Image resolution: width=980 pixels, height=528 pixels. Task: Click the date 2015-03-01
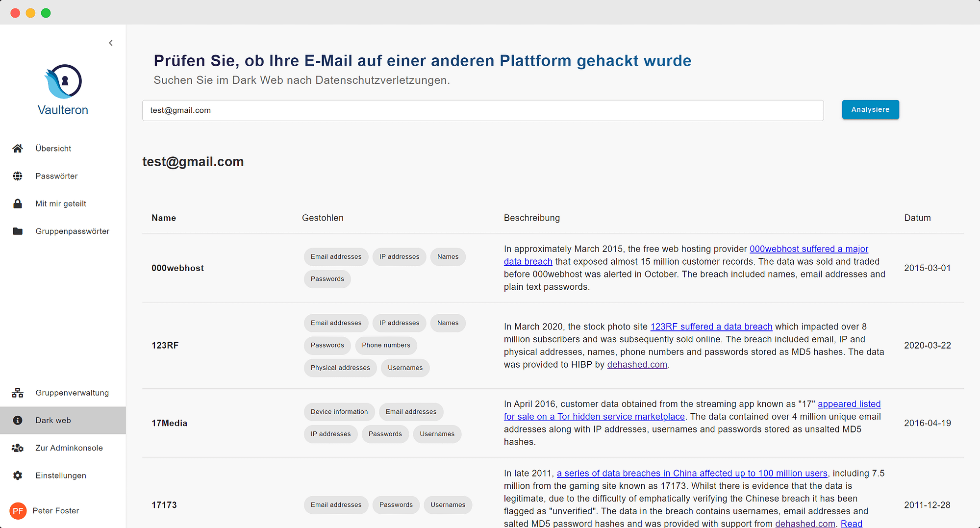(927, 268)
